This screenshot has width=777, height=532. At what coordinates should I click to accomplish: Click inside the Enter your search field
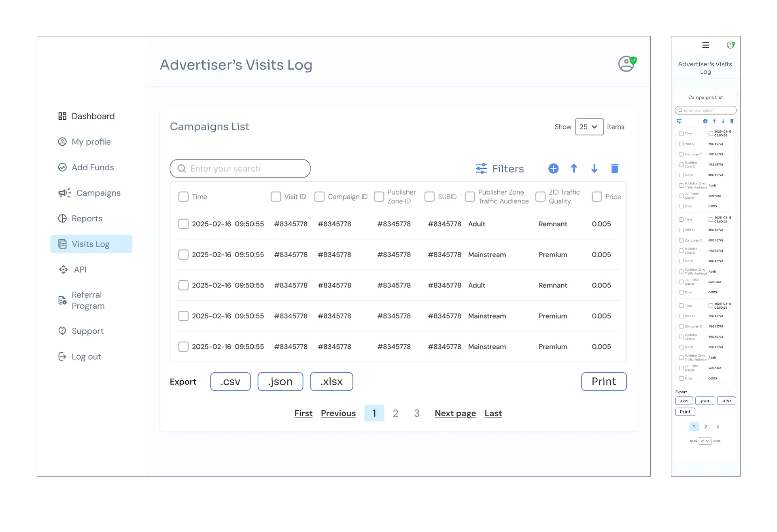[240, 168]
